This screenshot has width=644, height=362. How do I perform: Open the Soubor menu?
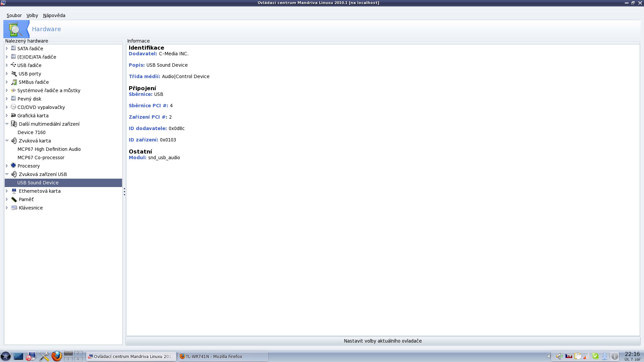point(14,15)
